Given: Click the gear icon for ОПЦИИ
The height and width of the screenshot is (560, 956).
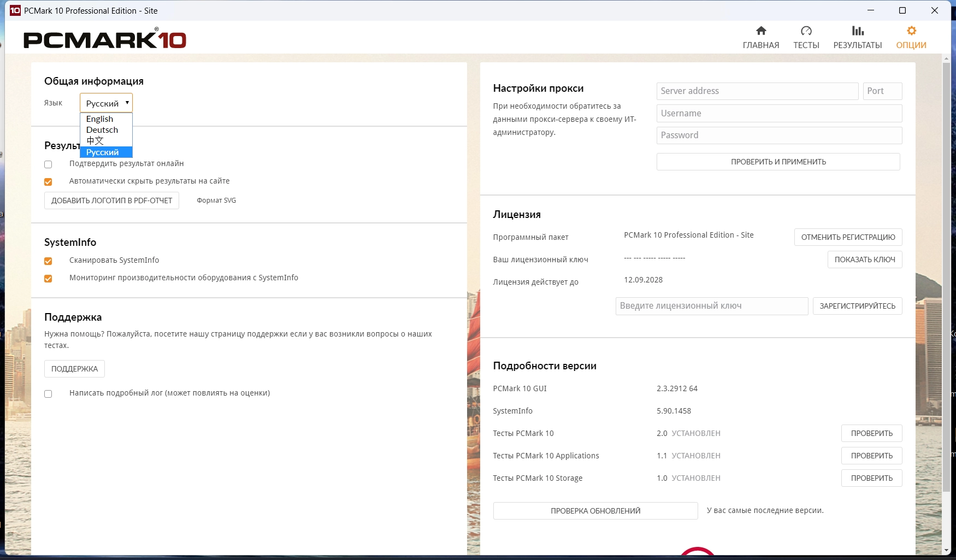Looking at the screenshot, I should click(x=911, y=31).
